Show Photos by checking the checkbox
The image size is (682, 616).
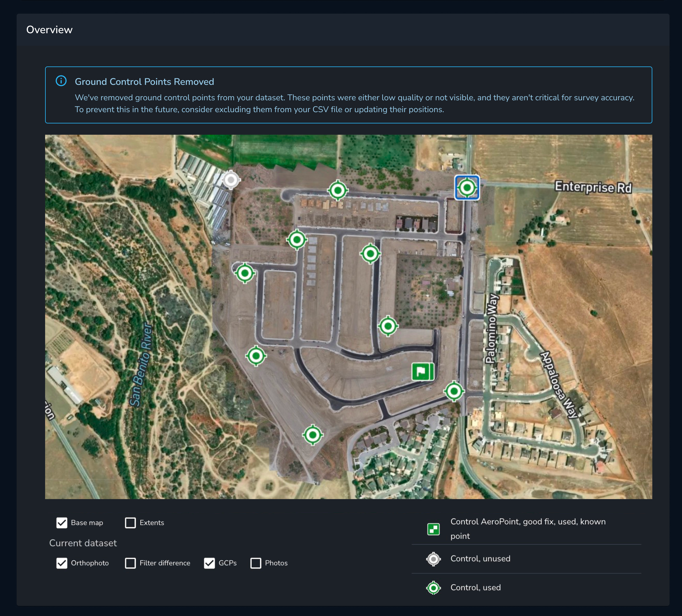[256, 563]
